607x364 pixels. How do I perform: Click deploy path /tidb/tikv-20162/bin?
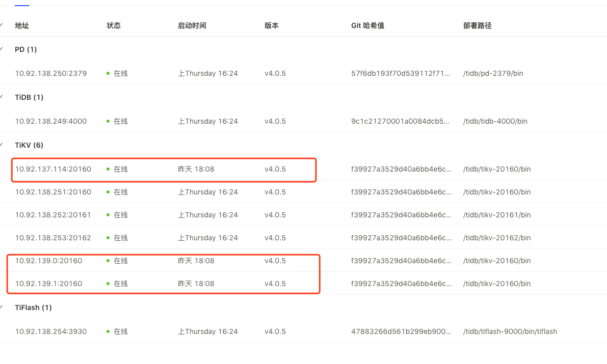pyautogui.click(x=497, y=238)
